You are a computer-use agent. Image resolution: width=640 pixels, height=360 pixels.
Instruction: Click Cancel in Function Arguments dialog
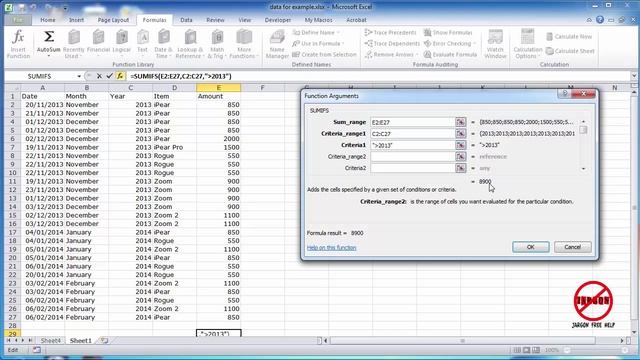tap(572, 247)
